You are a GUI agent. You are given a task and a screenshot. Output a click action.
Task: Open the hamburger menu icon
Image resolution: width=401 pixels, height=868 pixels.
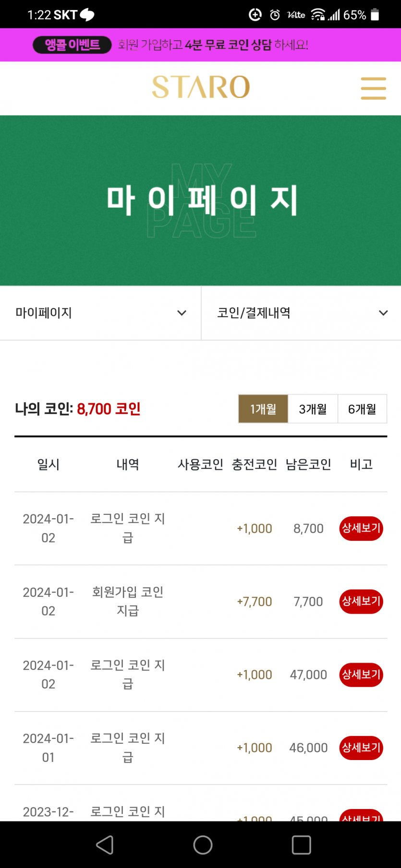point(374,88)
